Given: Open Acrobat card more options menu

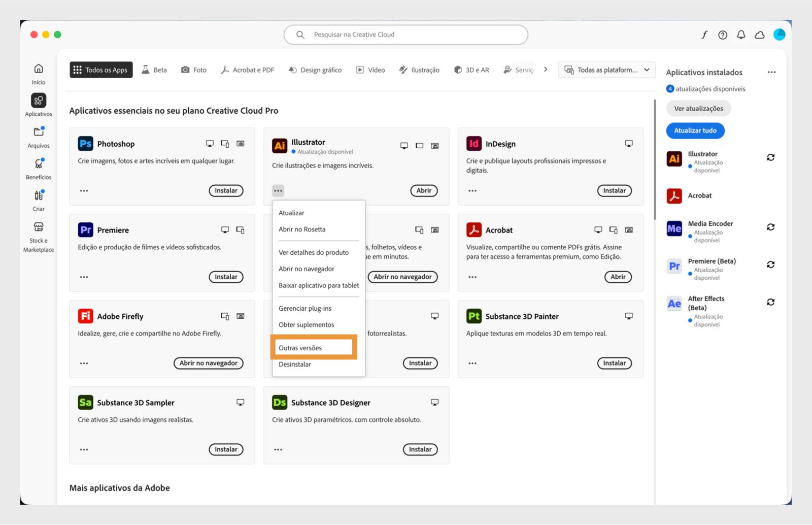Looking at the screenshot, I should click(x=472, y=277).
